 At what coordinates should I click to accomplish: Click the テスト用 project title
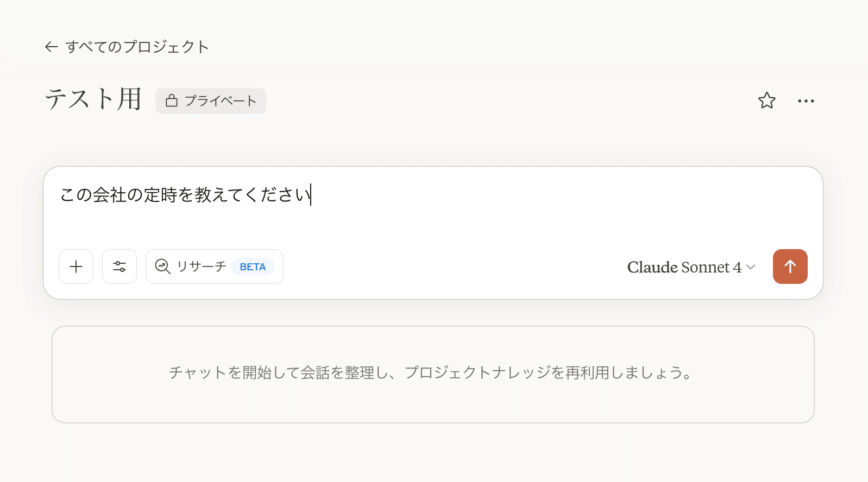tap(93, 99)
